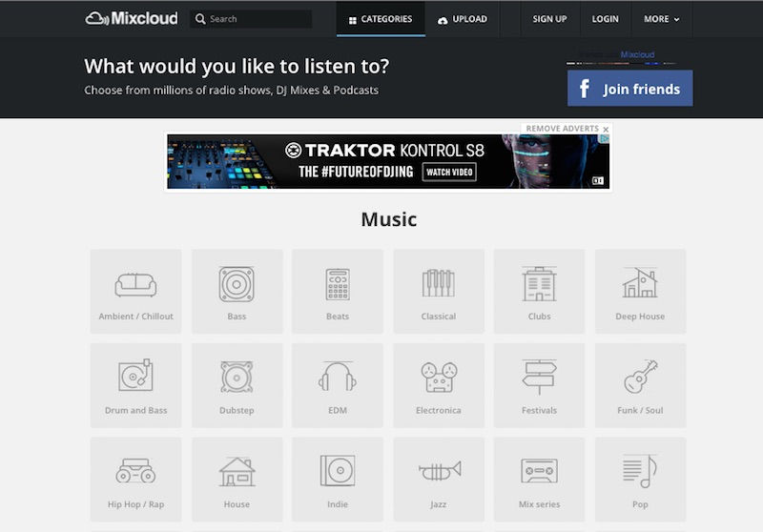This screenshot has height=532, width=763.
Task: Click SIGN UP in the navigation bar
Action: [550, 19]
